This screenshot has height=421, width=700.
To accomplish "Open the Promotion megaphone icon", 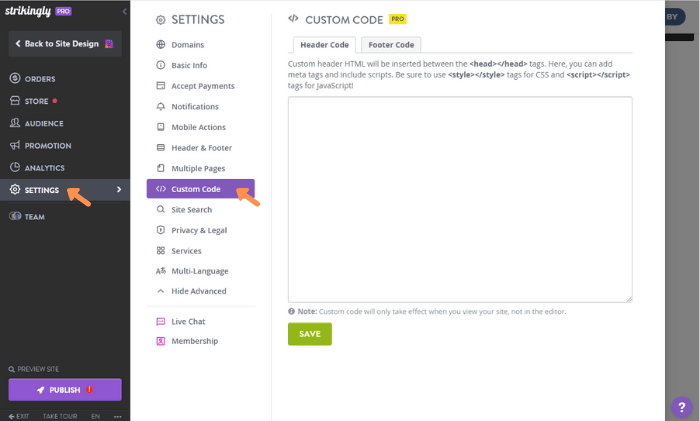I will click(x=15, y=145).
